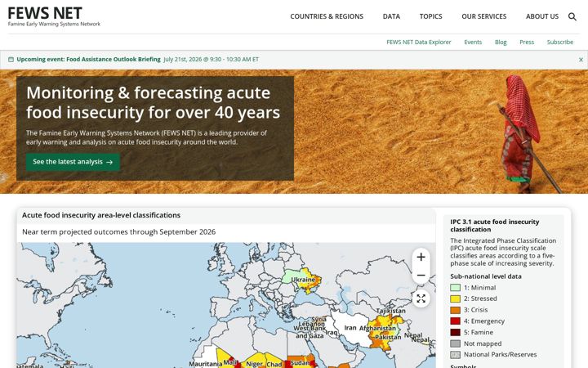This screenshot has width=588, height=368.
Task: Open the site search magnifier icon
Action: point(572,16)
